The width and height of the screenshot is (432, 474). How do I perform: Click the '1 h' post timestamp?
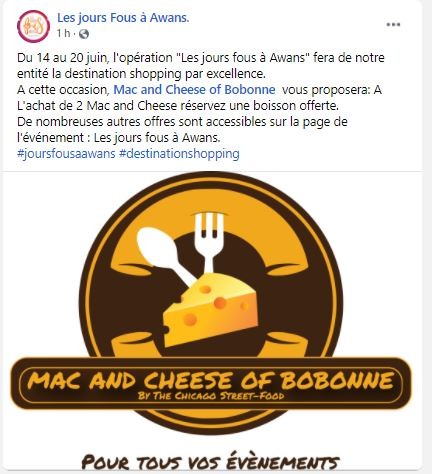(63, 34)
